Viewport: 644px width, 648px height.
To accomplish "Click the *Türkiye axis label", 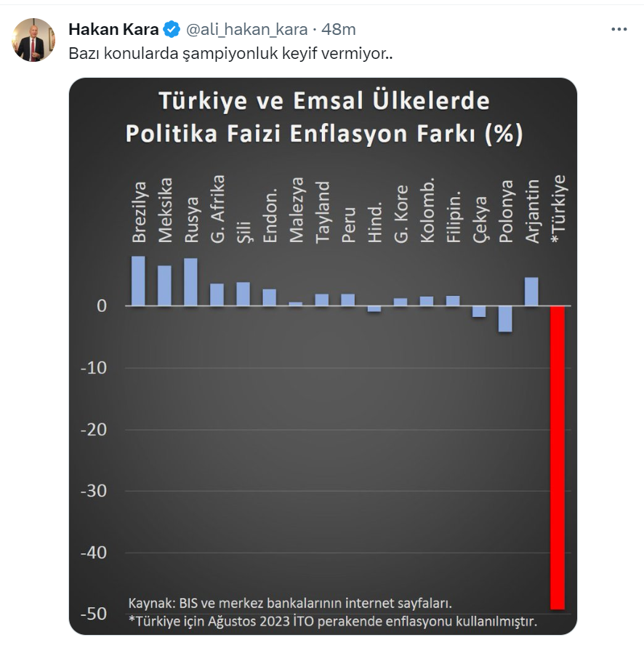I will click(558, 208).
